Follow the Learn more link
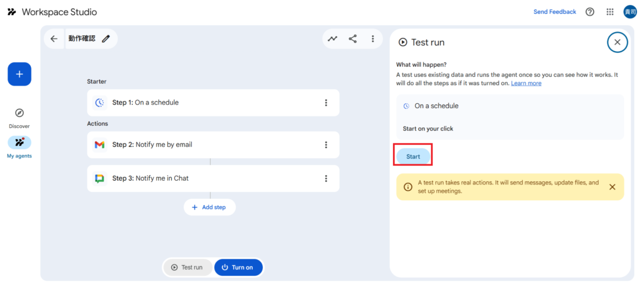This screenshot has height=289, width=644. tap(526, 83)
